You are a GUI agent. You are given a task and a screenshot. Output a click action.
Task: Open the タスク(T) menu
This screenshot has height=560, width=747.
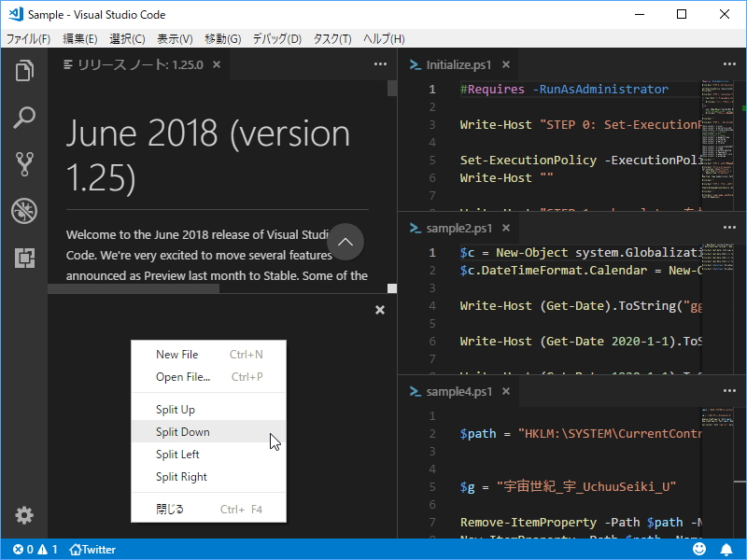click(332, 38)
